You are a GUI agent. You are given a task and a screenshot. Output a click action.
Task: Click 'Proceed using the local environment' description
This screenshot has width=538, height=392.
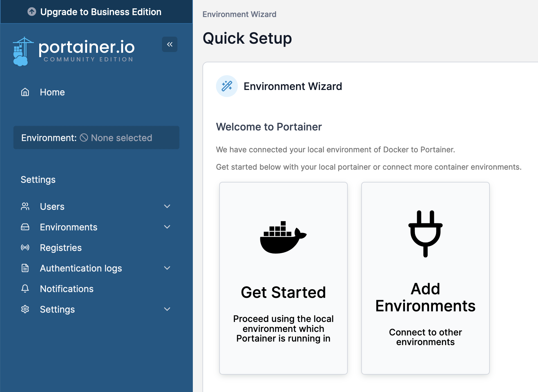click(x=283, y=328)
